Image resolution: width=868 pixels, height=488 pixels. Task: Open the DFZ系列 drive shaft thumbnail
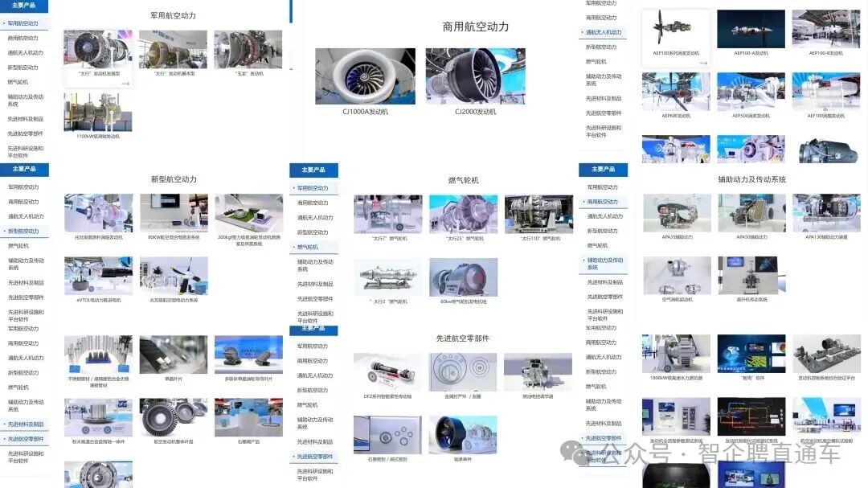click(x=388, y=372)
